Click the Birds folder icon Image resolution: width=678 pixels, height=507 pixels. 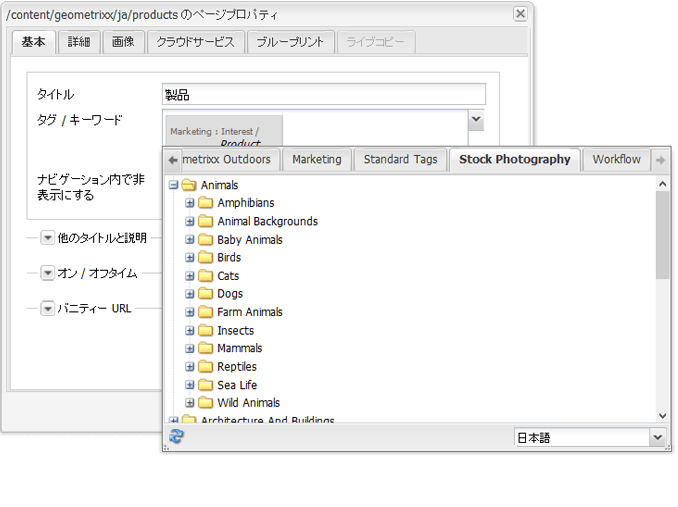pos(205,258)
